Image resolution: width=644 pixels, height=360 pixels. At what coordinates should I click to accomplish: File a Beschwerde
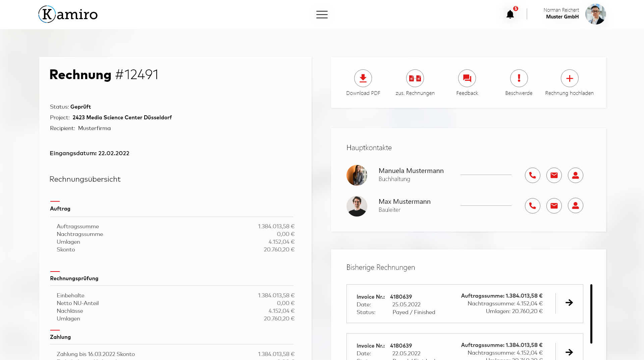(519, 78)
